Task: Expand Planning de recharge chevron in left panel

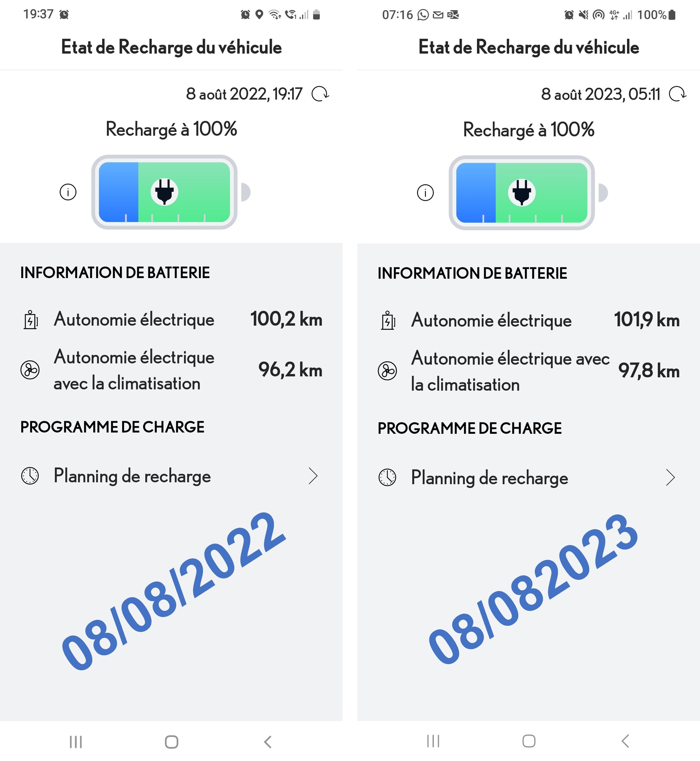Action: tap(313, 476)
